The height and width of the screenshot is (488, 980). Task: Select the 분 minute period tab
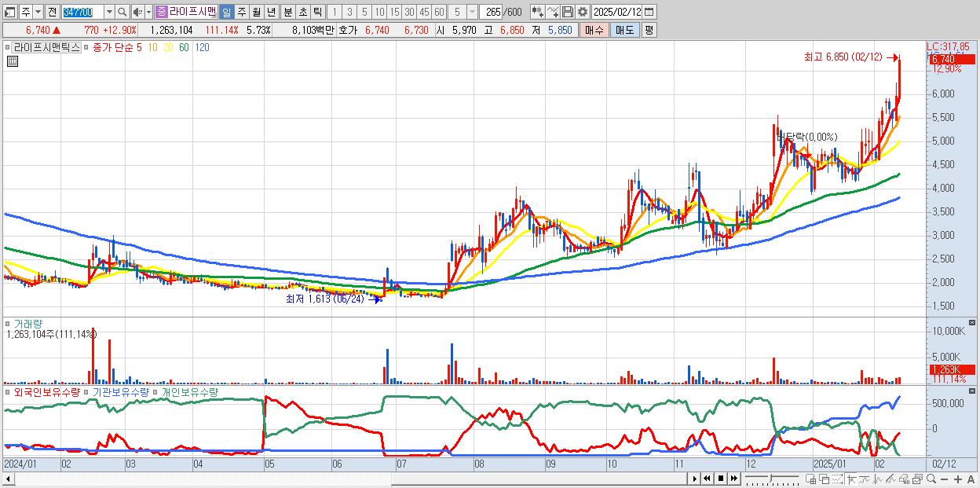(x=287, y=13)
